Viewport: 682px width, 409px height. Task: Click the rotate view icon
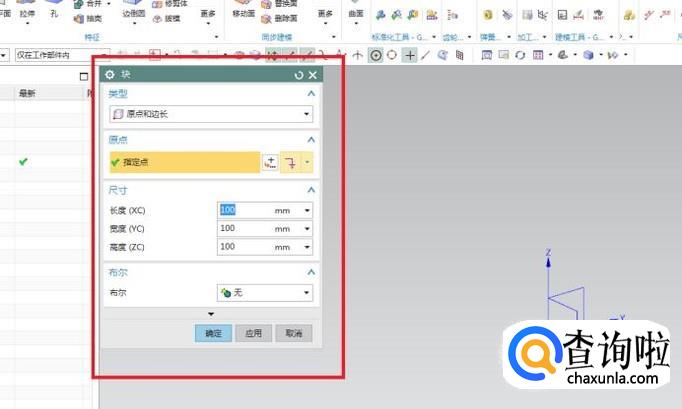(520, 55)
